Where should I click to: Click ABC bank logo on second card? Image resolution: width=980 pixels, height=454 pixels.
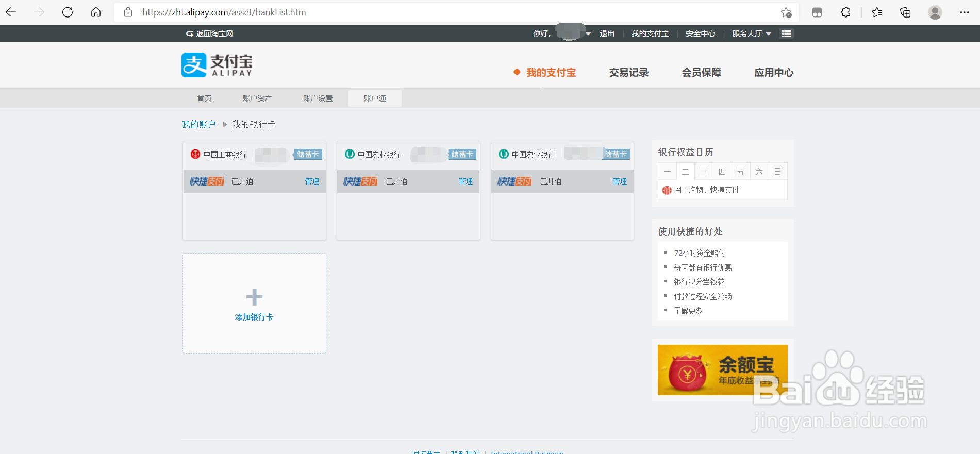click(350, 154)
